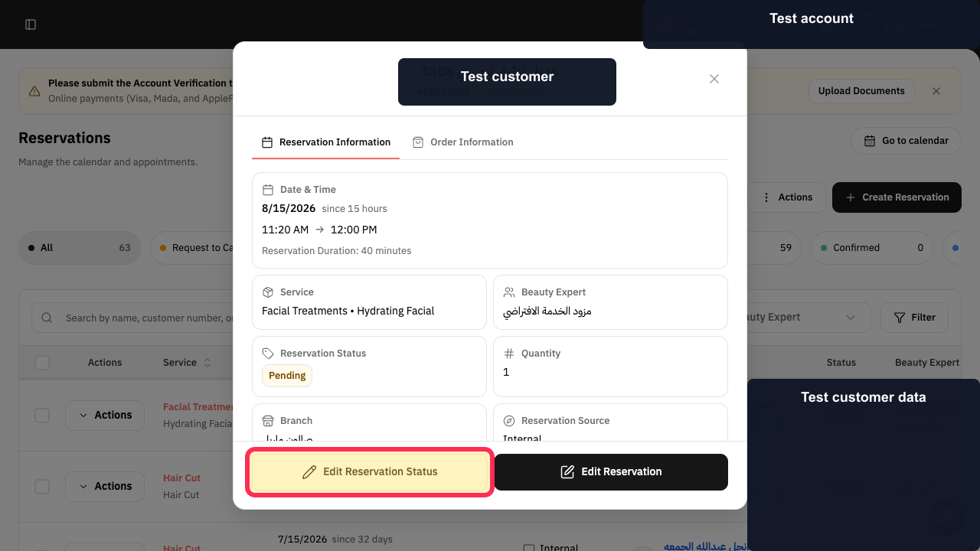Check the Facial Treatments row checkbox

(x=42, y=416)
